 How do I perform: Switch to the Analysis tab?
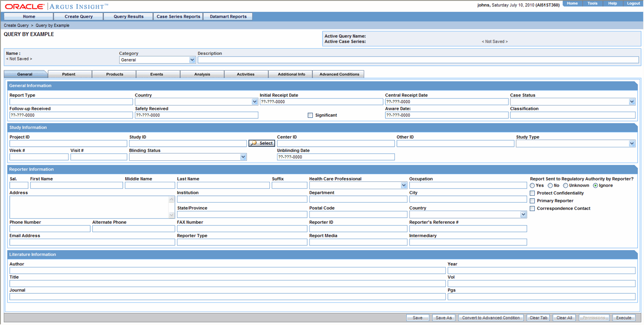pos(202,74)
